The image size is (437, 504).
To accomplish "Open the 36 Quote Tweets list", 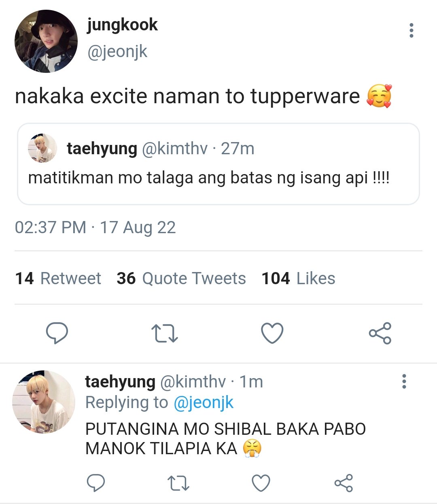I will 181,279.
